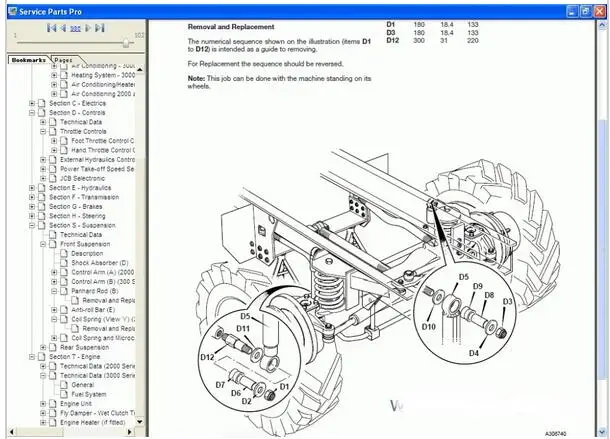Open Air Conditioning/Heater bookmark
Image resolution: width=610 pixels, height=439 pixels.
coord(103,84)
